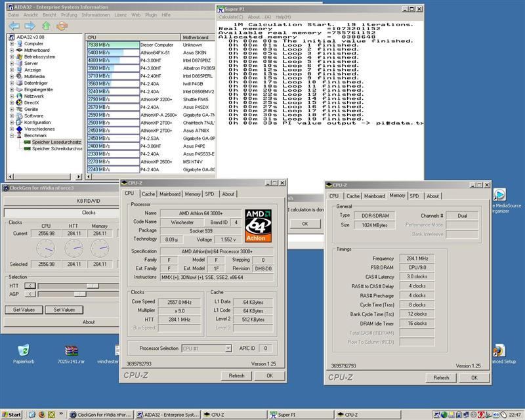Click the About bar in ClockGen
The width and height of the screenshot is (525, 420).
click(x=62, y=322)
